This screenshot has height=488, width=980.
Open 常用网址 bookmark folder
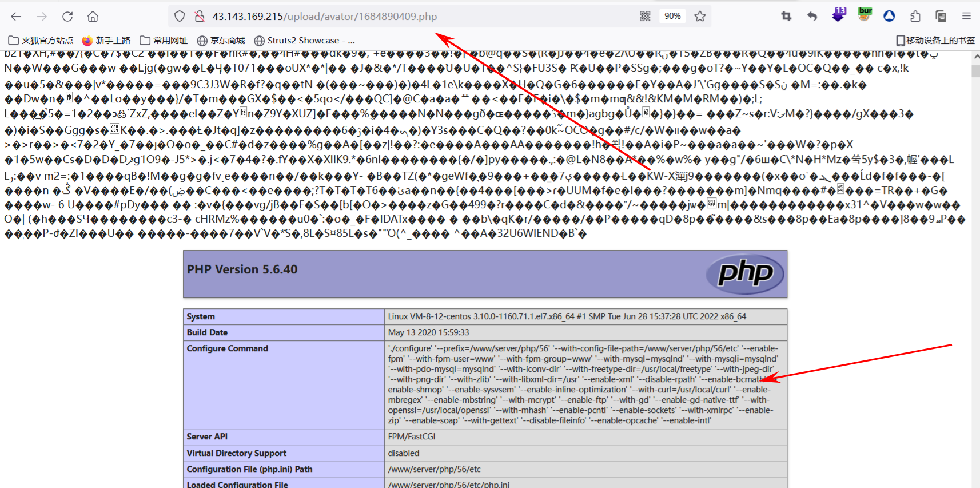pos(164,41)
